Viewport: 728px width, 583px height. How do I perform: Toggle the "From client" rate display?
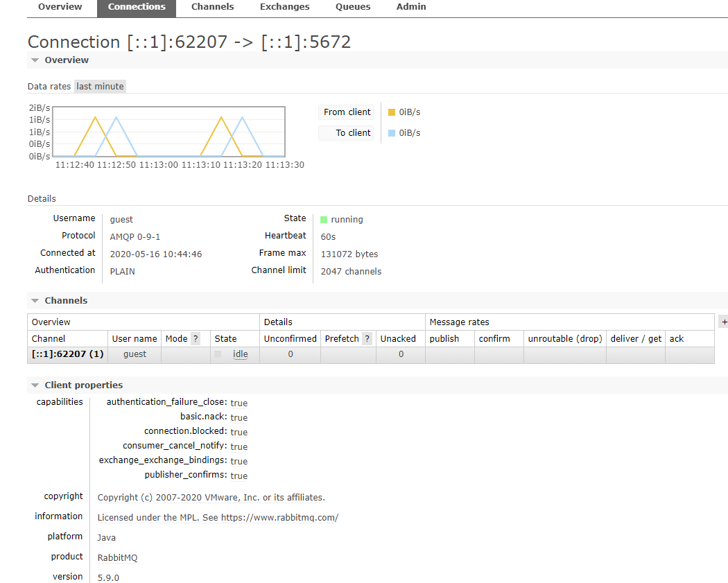click(x=346, y=112)
